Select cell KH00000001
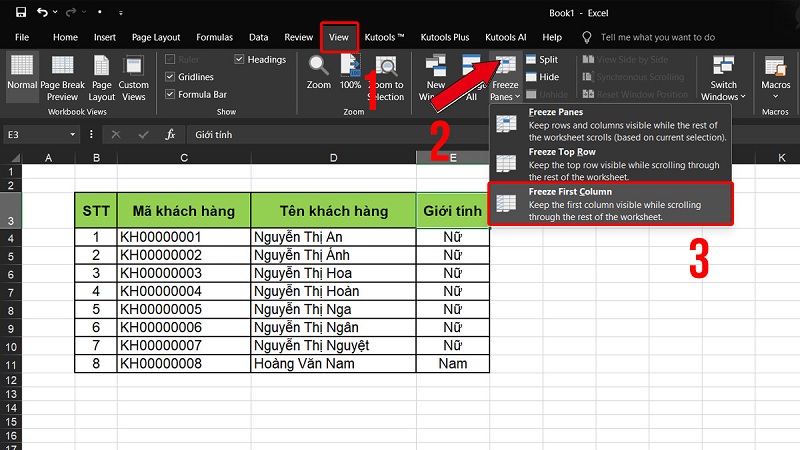This screenshot has width=800, height=450. pyautogui.click(x=184, y=237)
